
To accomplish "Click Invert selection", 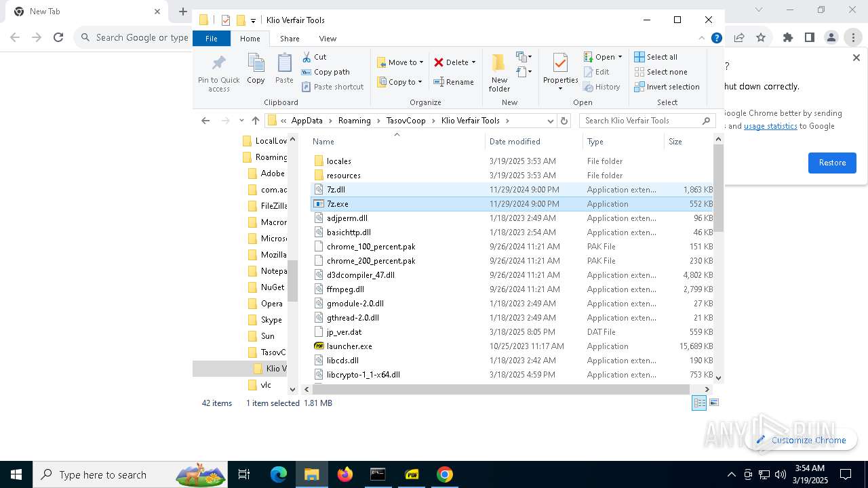I will click(x=667, y=87).
